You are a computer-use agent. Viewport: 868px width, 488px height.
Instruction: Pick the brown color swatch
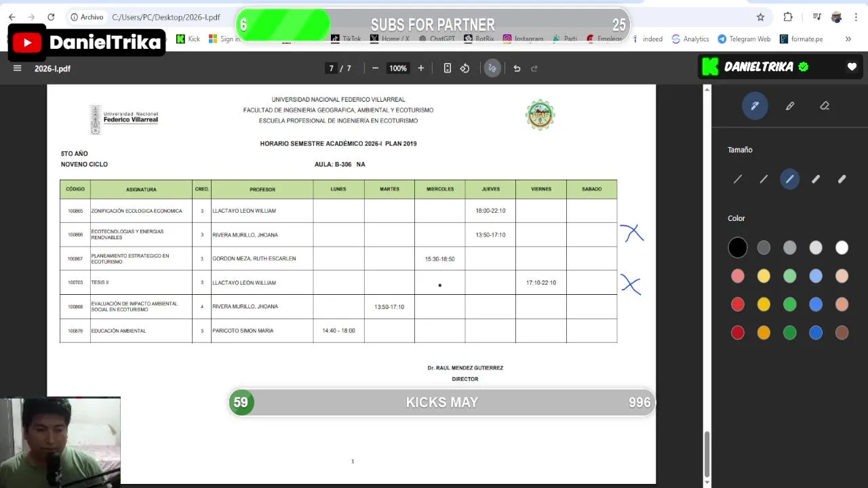[x=842, y=333]
